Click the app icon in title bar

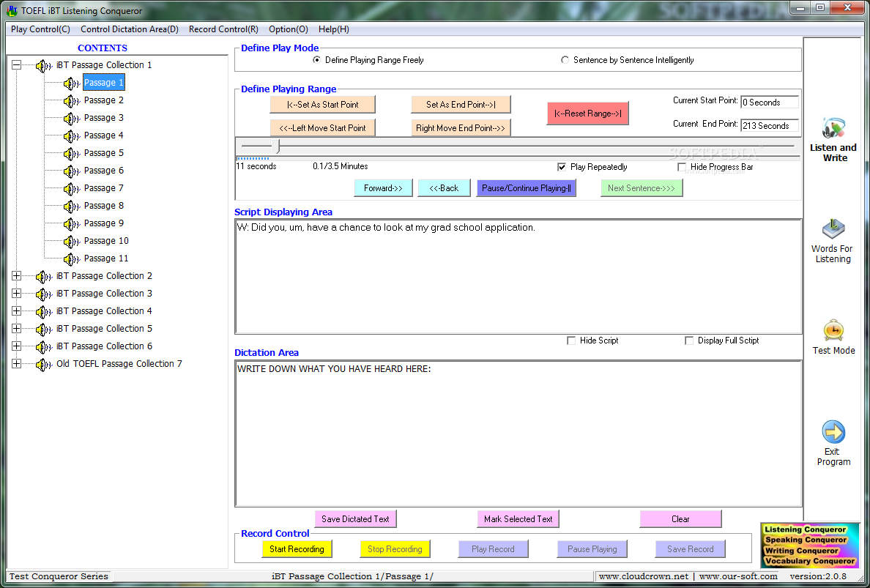(12, 11)
